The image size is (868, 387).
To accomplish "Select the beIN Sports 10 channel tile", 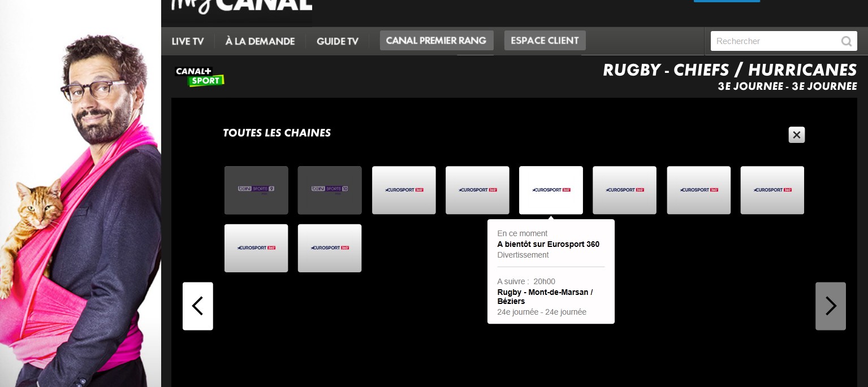I will point(330,190).
